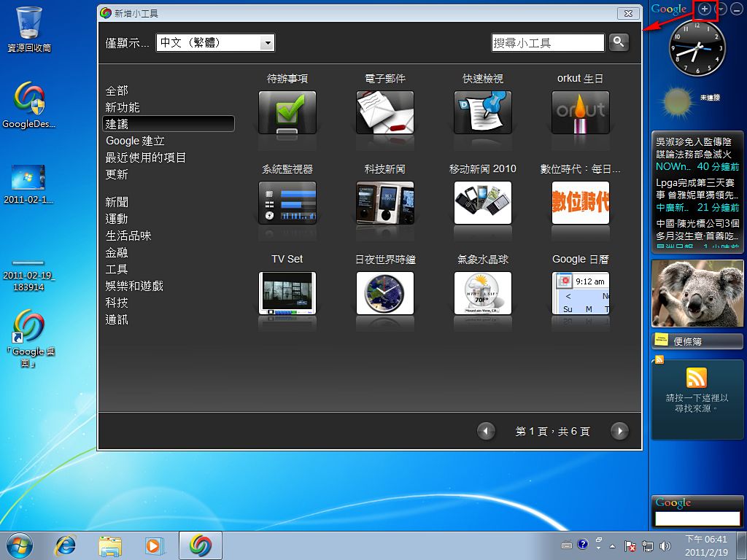The width and height of the screenshot is (747, 560).
Task: Open Windows Explorer folder on taskbar
Action: coord(110,545)
